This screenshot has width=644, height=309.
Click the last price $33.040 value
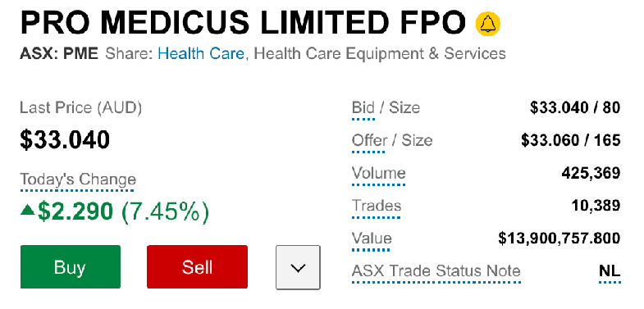(x=65, y=139)
